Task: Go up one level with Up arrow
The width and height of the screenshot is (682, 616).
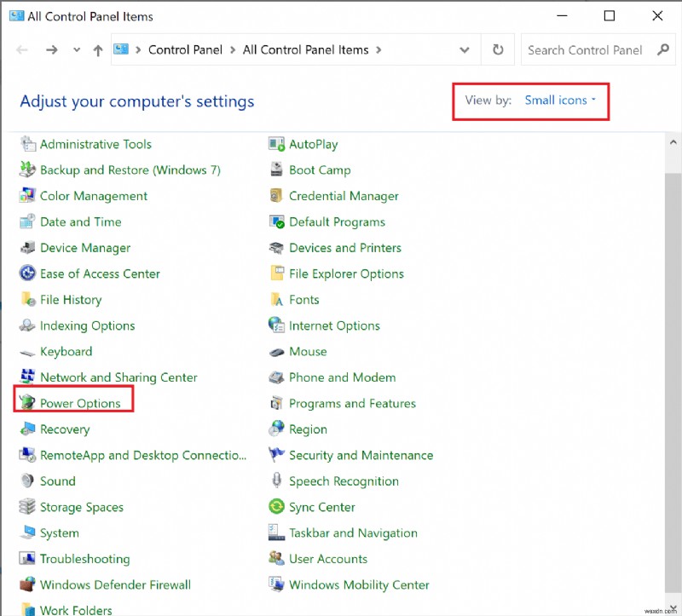Action: [x=98, y=50]
